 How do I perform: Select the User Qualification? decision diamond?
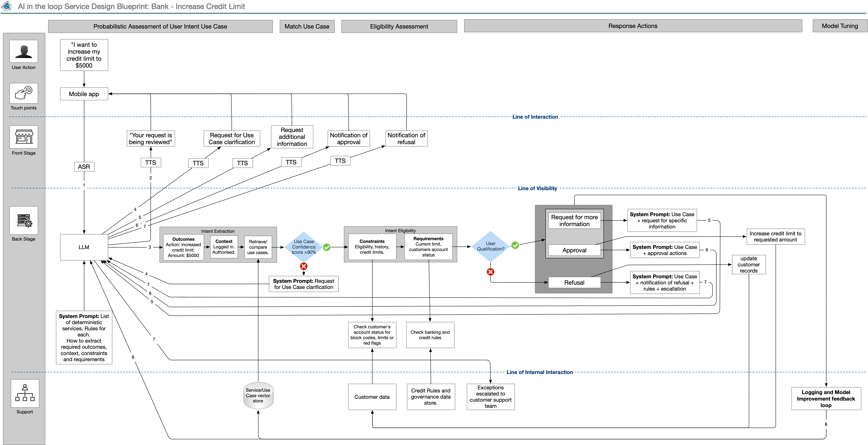point(491,246)
